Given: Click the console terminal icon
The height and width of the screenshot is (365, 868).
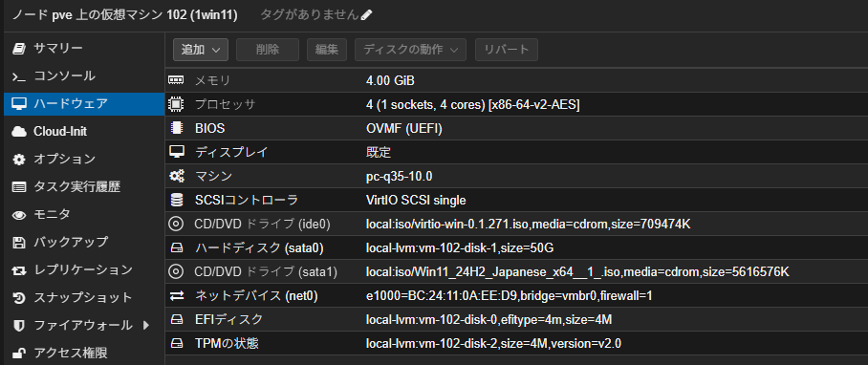Looking at the screenshot, I should tap(19, 76).
